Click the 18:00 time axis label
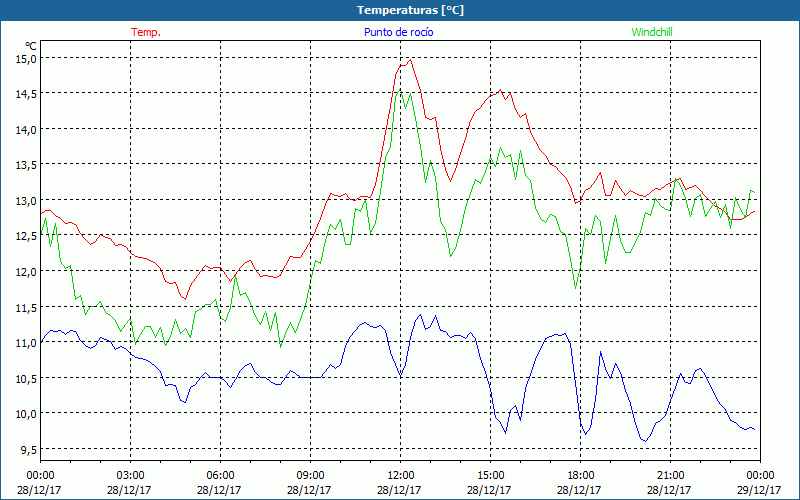 580,476
